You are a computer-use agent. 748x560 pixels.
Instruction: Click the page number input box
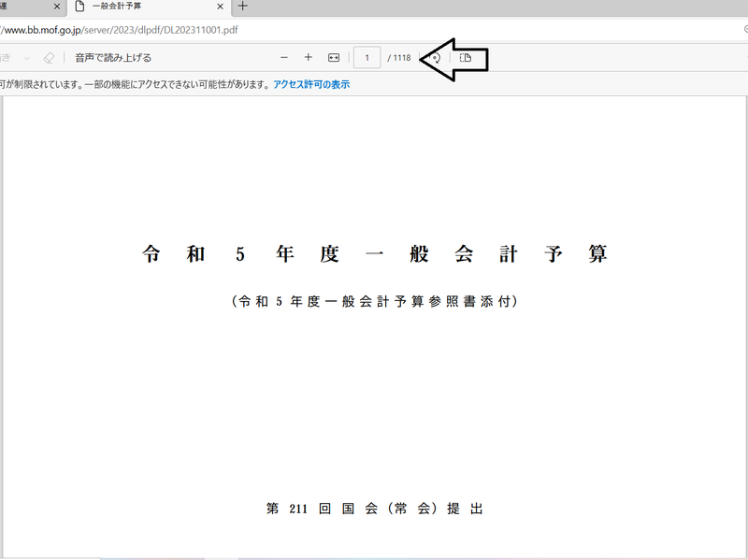(367, 58)
